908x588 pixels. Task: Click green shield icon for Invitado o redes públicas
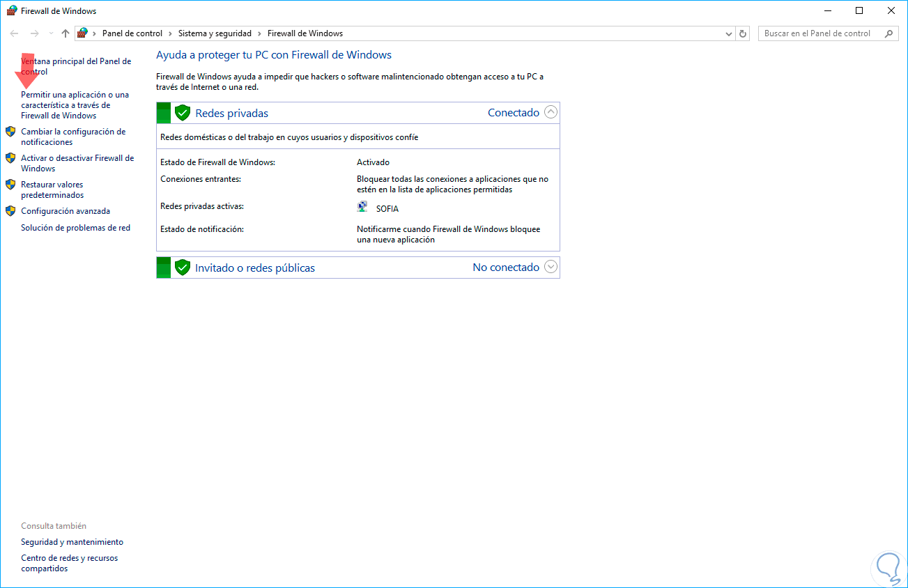(183, 268)
